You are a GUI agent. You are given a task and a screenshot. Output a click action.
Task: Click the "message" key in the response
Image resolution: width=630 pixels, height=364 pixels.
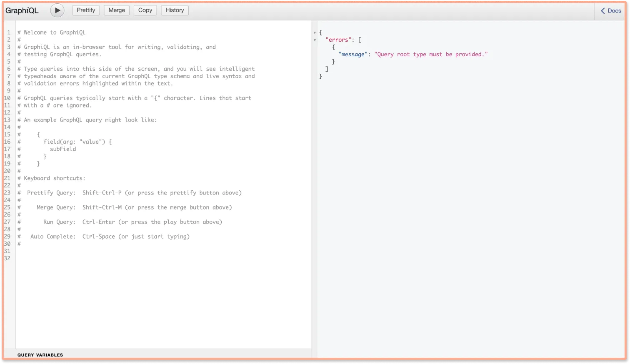(x=353, y=55)
